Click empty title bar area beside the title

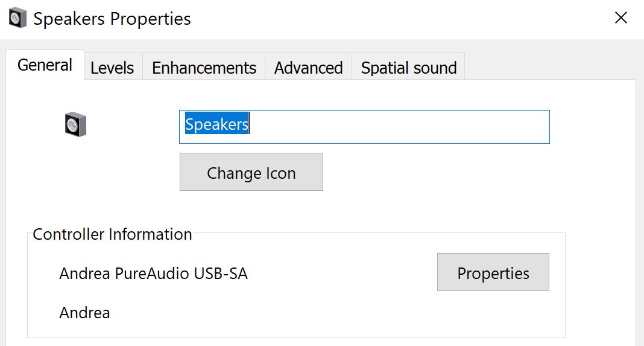pyautogui.click(x=392, y=18)
